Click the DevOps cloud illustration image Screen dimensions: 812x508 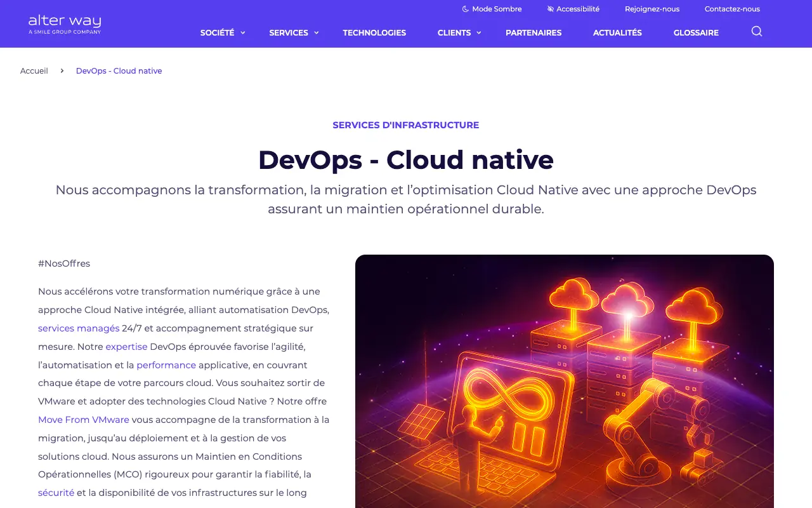pyautogui.click(x=565, y=381)
